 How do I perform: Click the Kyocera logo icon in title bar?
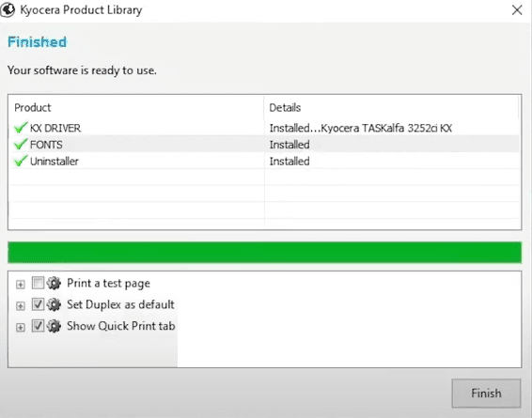tap(8, 9)
